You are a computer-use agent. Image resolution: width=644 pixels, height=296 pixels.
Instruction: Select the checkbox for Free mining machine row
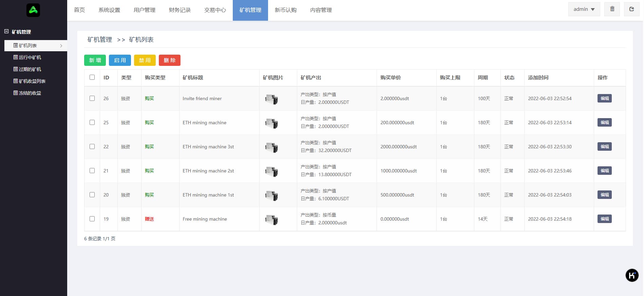click(x=92, y=219)
